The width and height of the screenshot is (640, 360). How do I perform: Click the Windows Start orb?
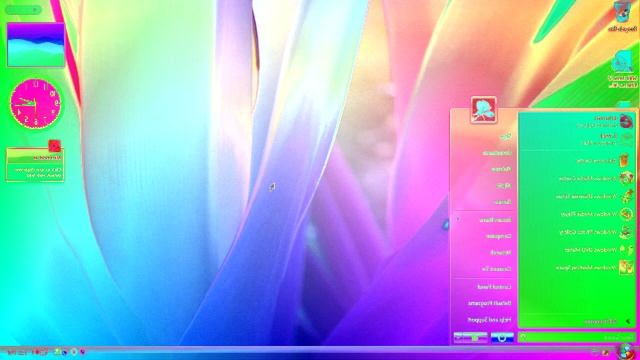pos(626,351)
